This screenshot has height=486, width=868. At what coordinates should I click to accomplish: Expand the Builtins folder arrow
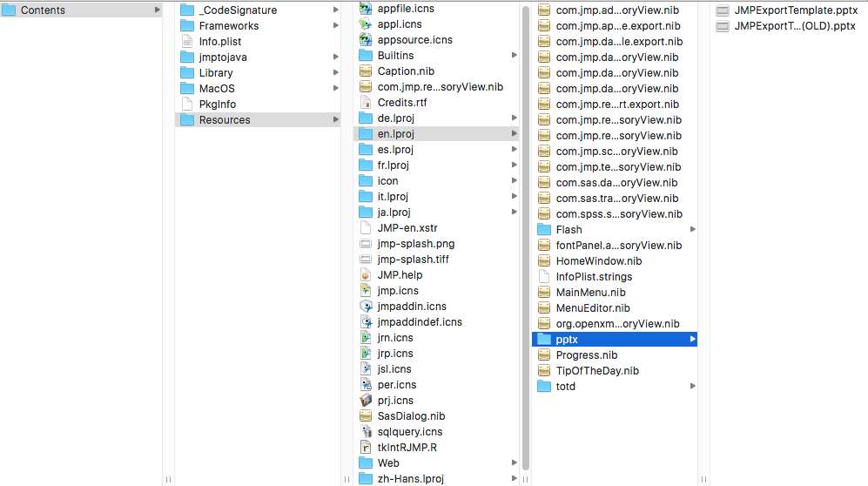515,56
